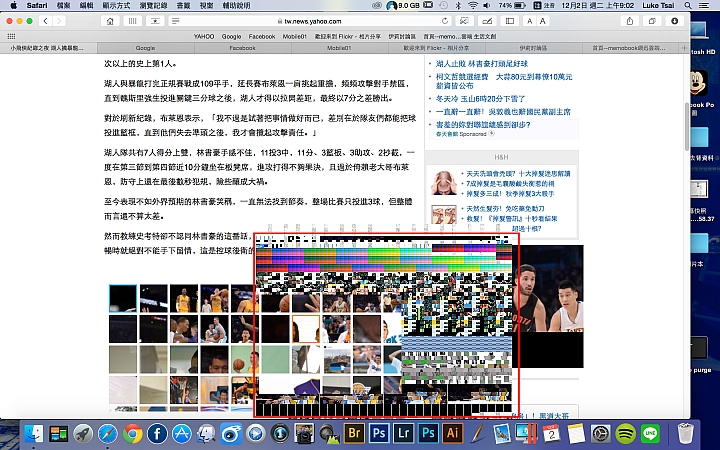Open the 瀏覽紀錄 menu

[x=153, y=6]
